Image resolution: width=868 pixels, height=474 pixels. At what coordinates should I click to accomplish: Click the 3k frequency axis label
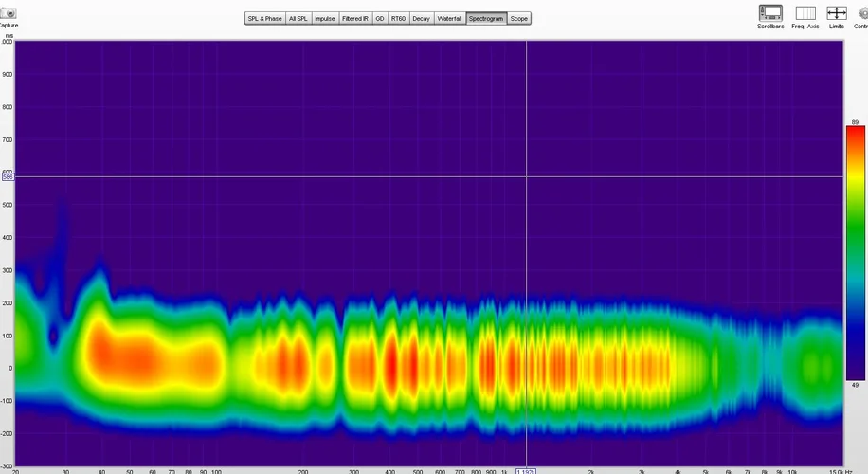642,472
